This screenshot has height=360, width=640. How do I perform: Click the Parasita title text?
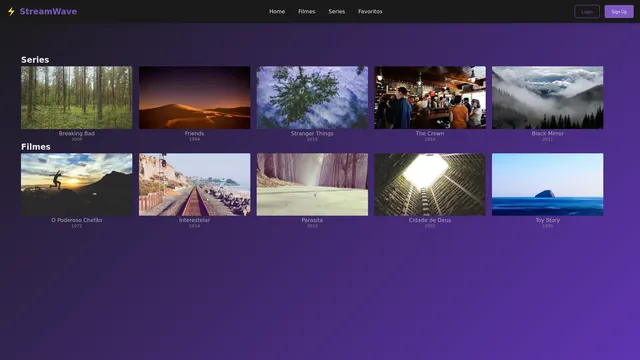[x=312, y=220]
